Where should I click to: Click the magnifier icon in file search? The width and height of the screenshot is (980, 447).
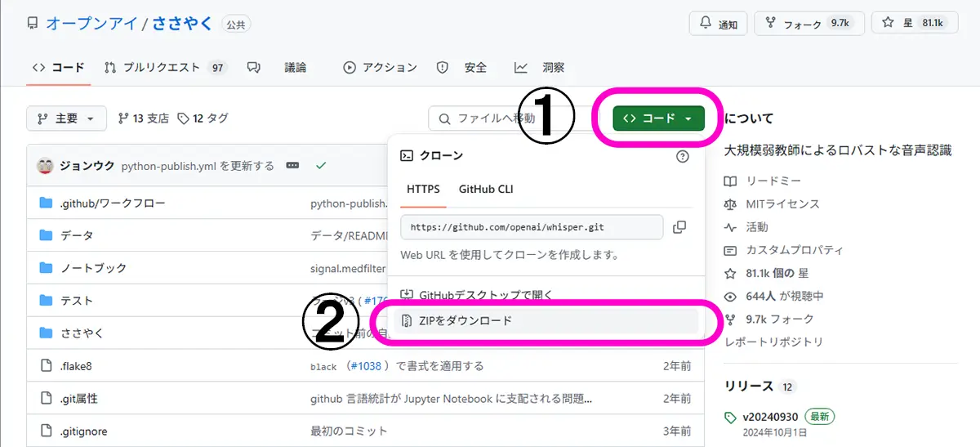pos(445,118)
